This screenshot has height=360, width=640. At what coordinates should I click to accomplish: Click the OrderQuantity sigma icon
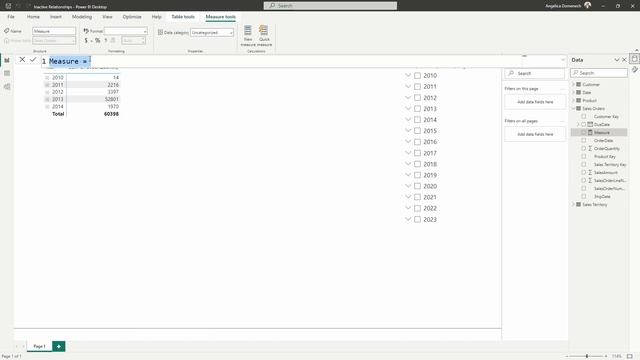(x=590, y=149)
